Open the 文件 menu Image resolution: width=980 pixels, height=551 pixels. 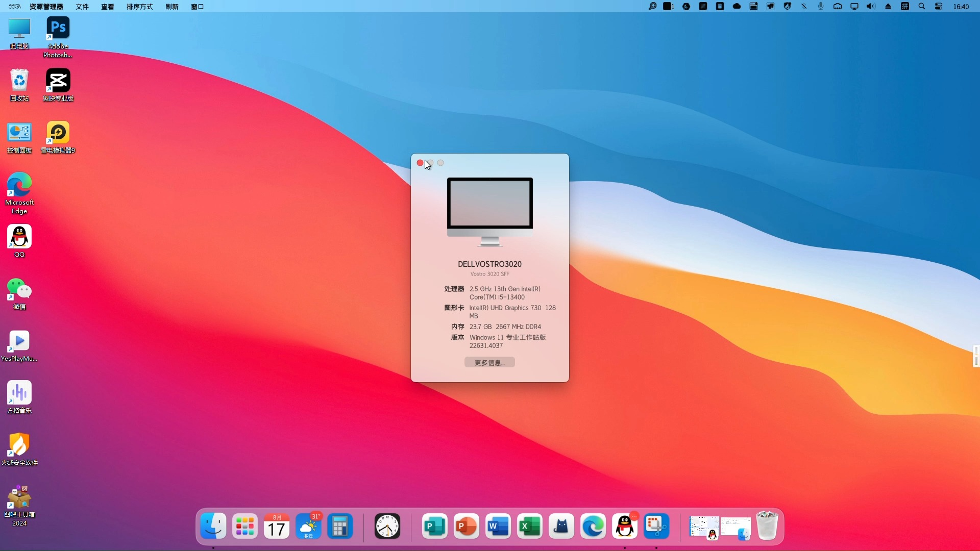82,7
